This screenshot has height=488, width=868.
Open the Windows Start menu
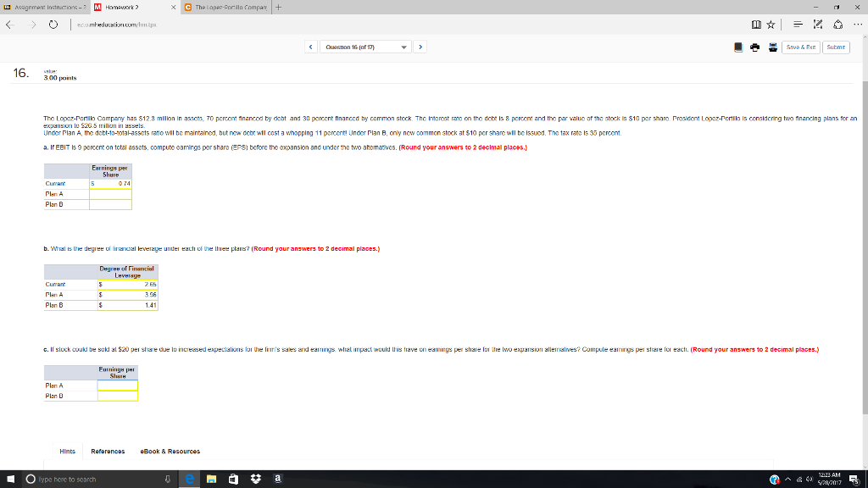click(x=10, y=480)
